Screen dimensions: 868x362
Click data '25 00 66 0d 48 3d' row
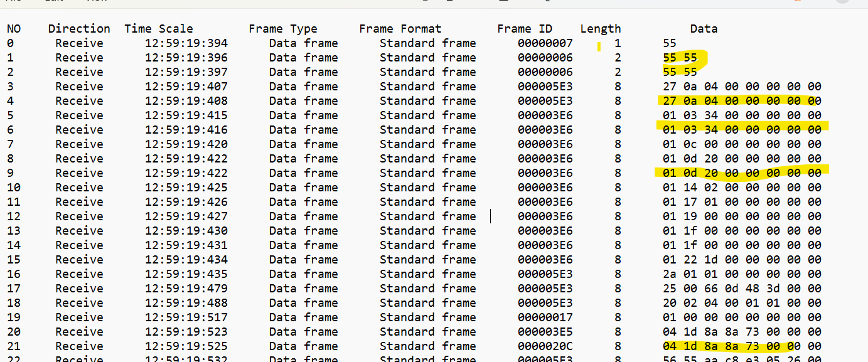pyautogui.click(x=742, y=289)
